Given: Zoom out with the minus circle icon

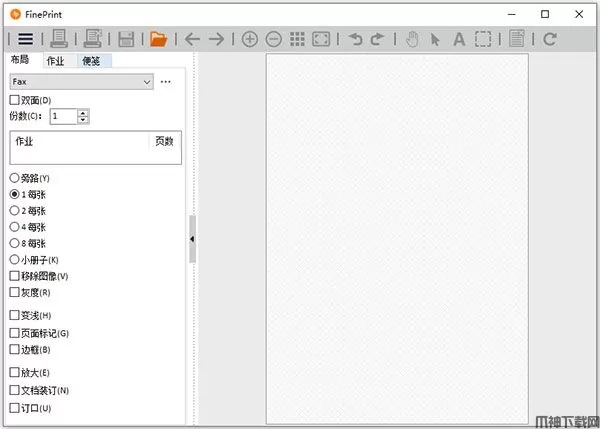Looking at the screenshot, I should click(274, 39).
